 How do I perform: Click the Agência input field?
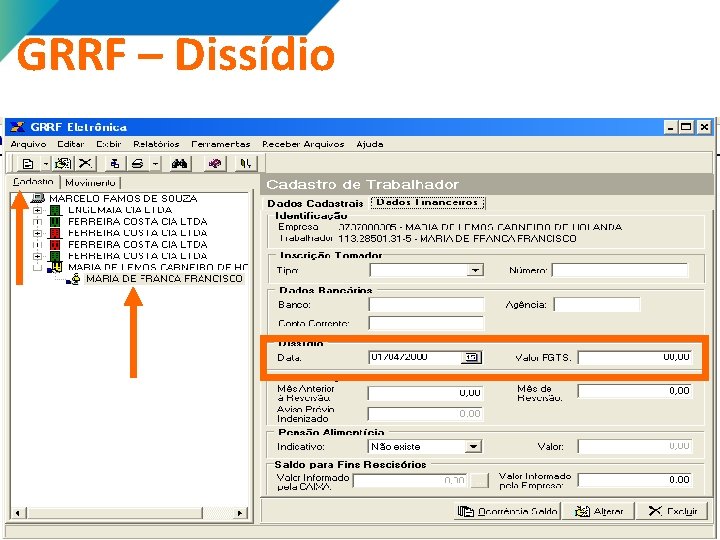(596, 304)
